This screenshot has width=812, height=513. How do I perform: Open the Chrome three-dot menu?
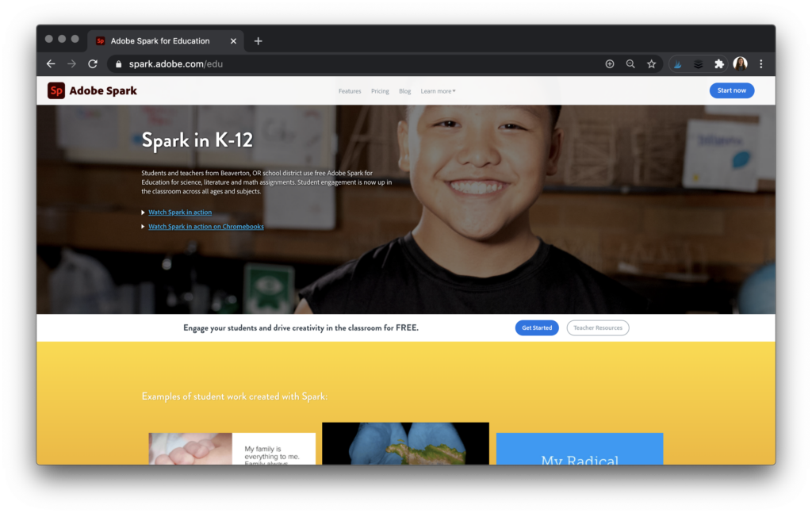761,64
